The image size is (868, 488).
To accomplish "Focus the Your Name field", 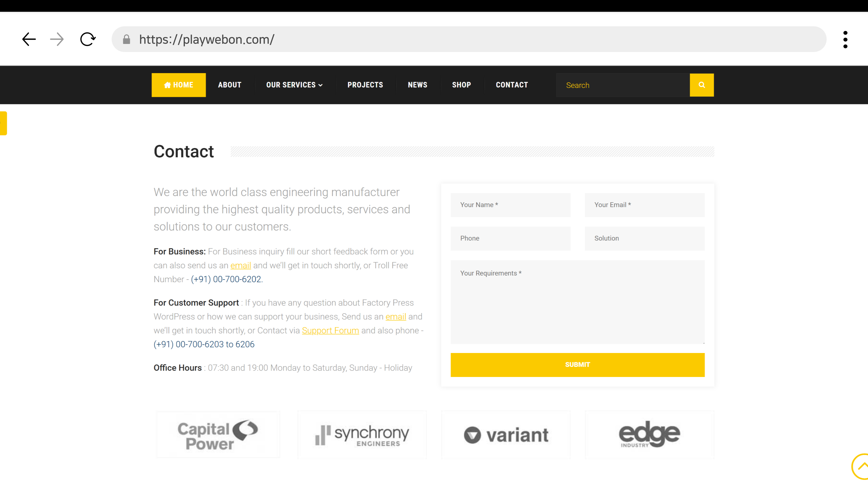I will pyautogui.click(x=510, y=205).
